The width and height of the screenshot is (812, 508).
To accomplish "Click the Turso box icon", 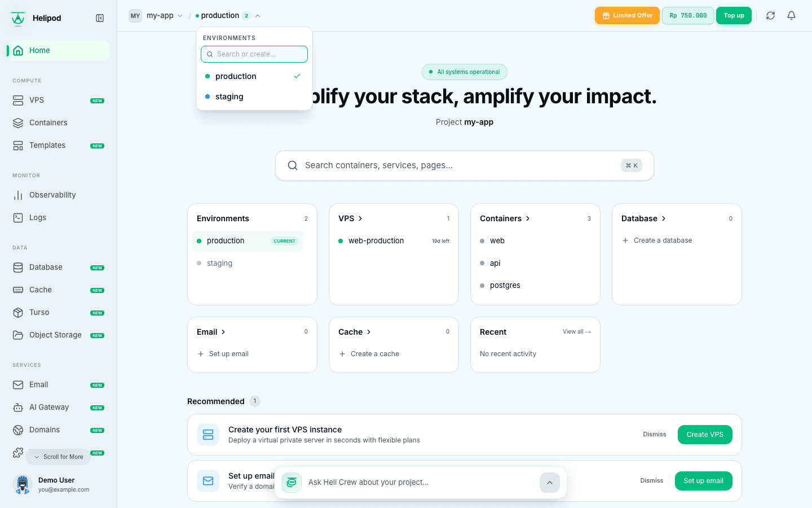I will point(18,312).
